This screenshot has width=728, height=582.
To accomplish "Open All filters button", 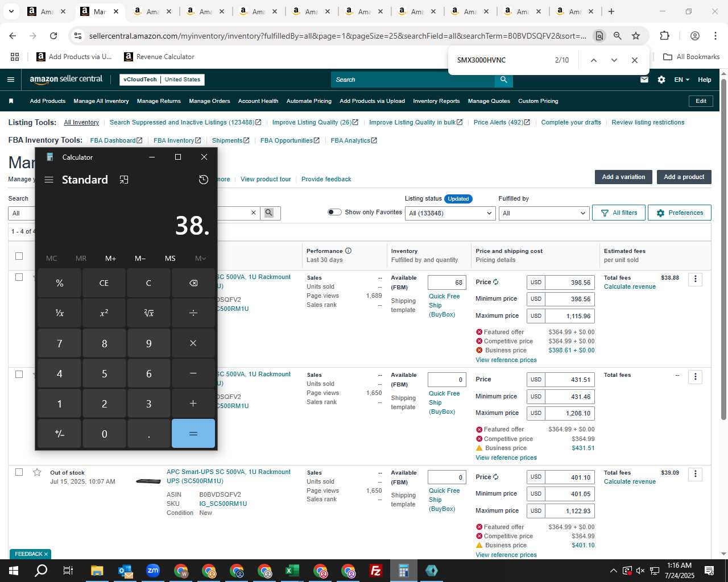I will pos(619,213).
